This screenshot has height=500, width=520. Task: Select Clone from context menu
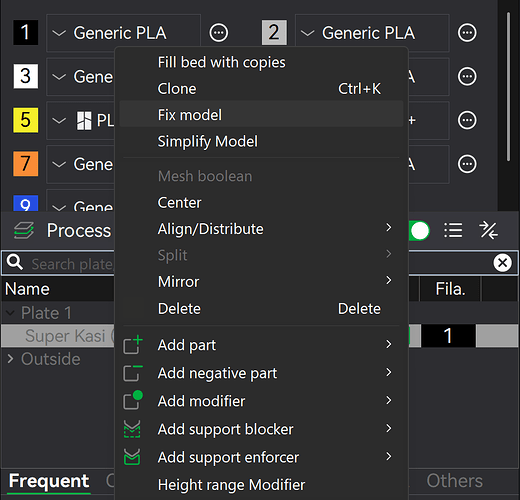point(261,89)
